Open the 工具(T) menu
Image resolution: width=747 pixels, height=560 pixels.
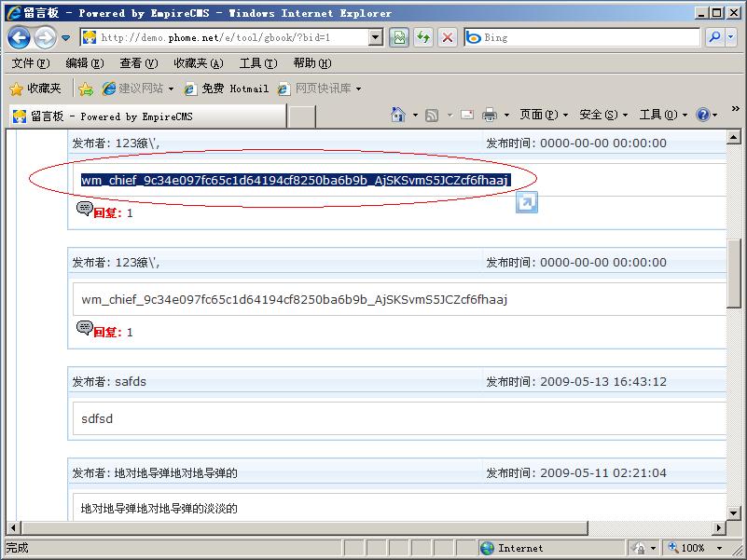(258, 63)
